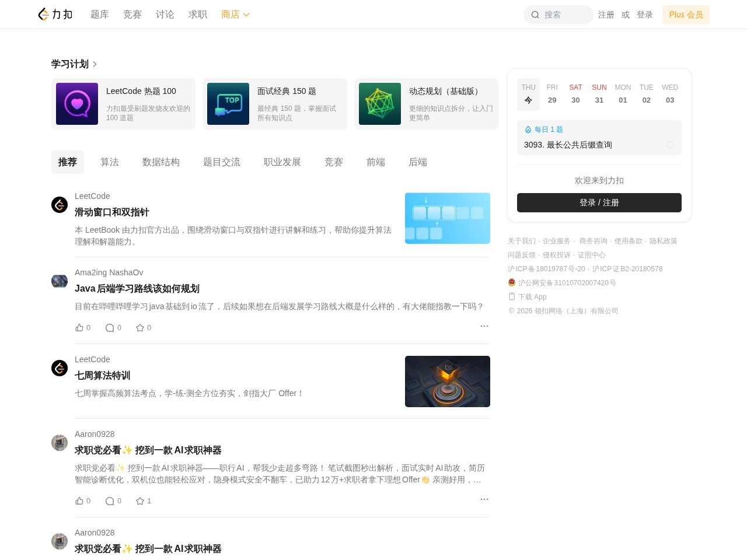Select SUN 31 in calendar strip
The image size is (747, 560).
(599, 94)
